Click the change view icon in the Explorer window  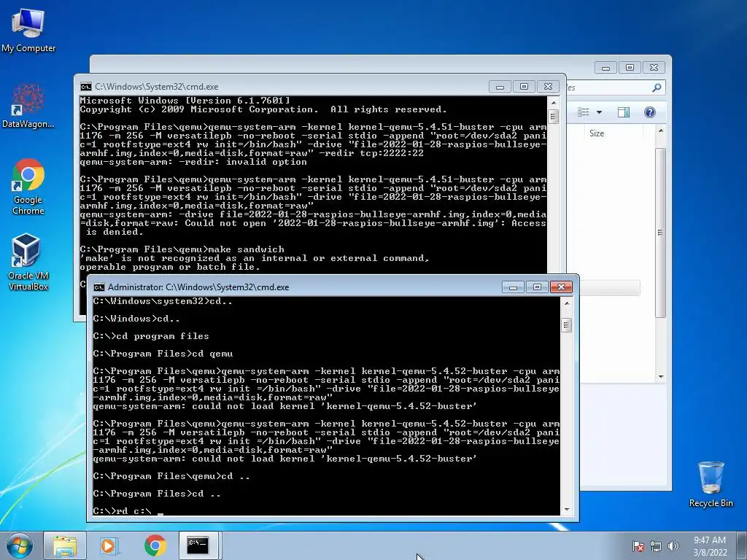pos(584,112)
